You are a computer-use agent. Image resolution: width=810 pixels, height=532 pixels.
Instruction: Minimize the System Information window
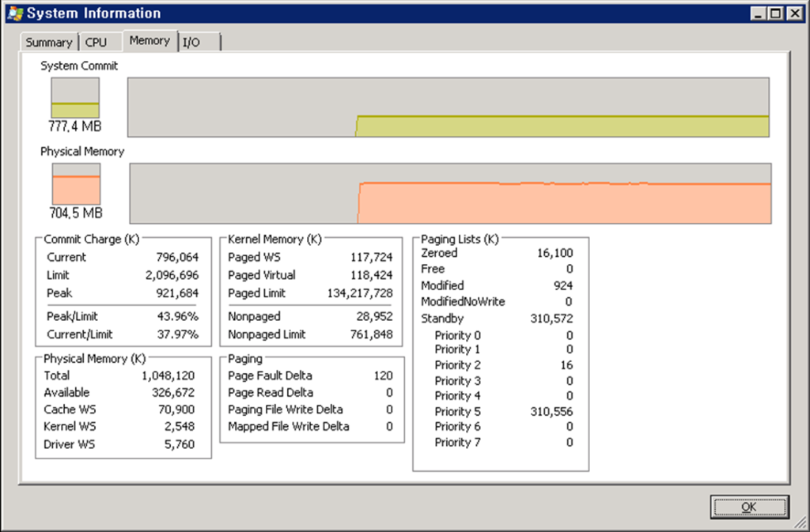758,13
